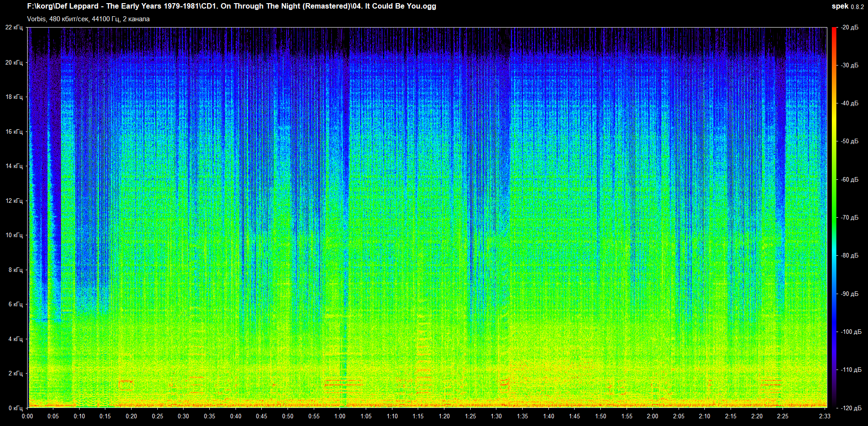Click the 4 кГц frequency axis label

[x=15, y=339]
